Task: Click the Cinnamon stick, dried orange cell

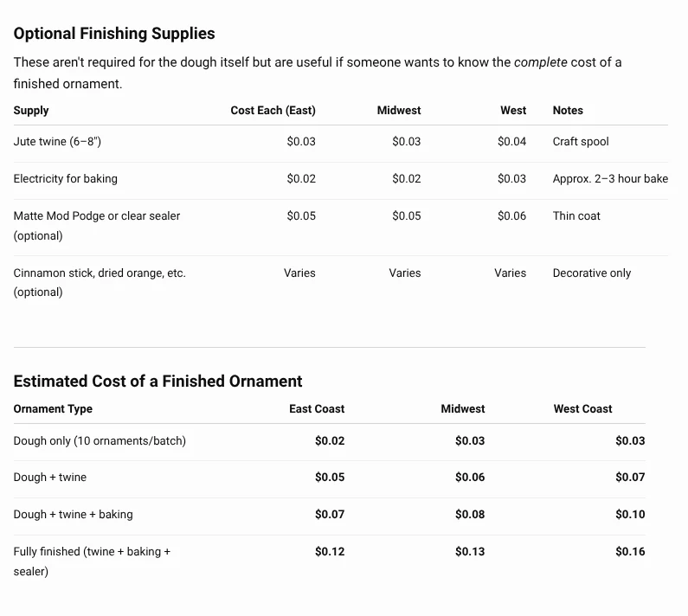Action: [100, 282]
